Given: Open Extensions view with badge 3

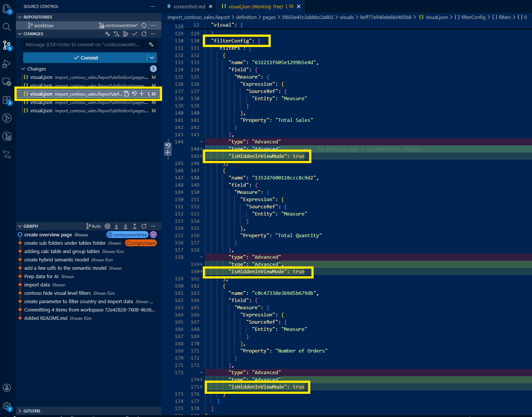Looking at the screenshot, I should (7, 100).
